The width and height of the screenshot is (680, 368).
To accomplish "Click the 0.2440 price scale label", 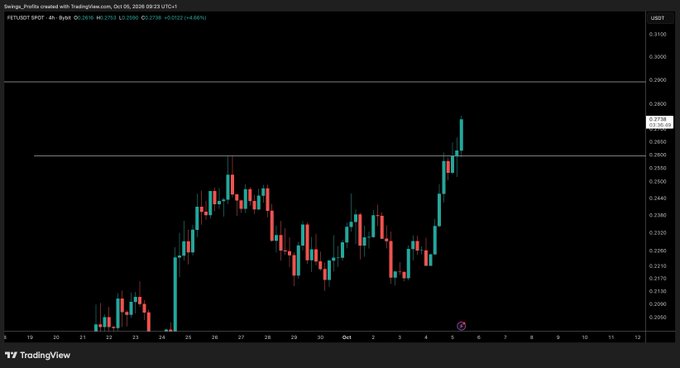I will (657, 198).
